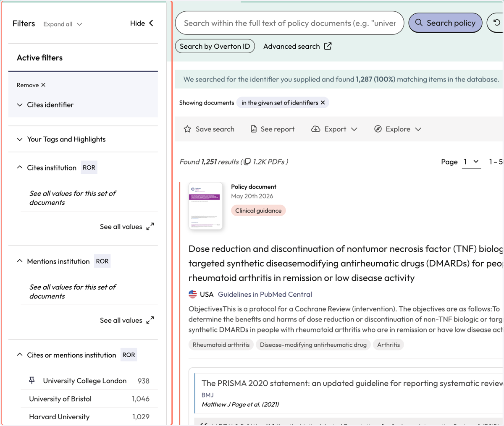
Task: Remove the 'in the given set of identifiers' chip
Action: (323, 103)
